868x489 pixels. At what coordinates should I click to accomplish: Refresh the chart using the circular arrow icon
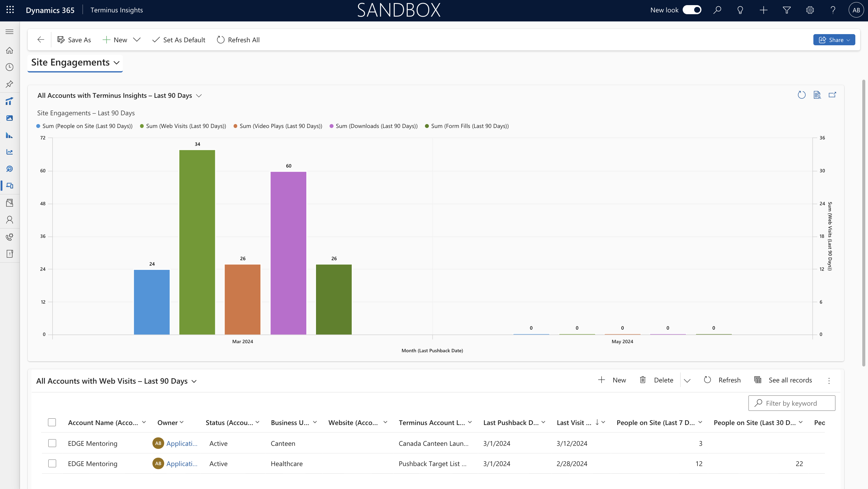[x=802, y=95]
